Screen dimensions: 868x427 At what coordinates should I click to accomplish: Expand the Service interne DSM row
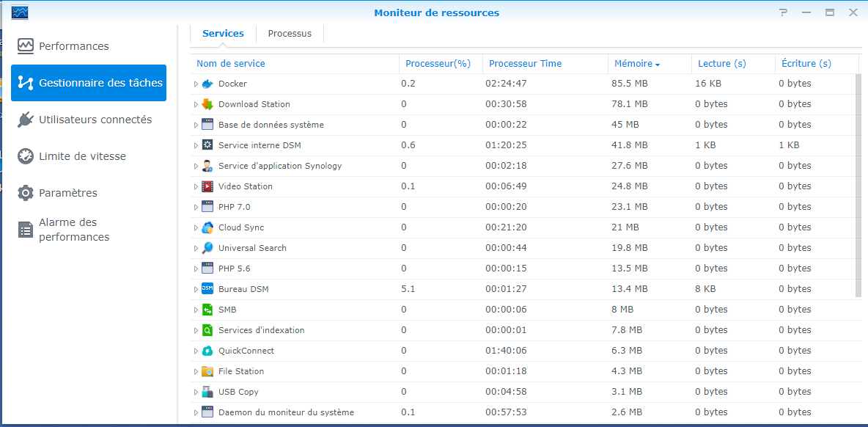196,145
